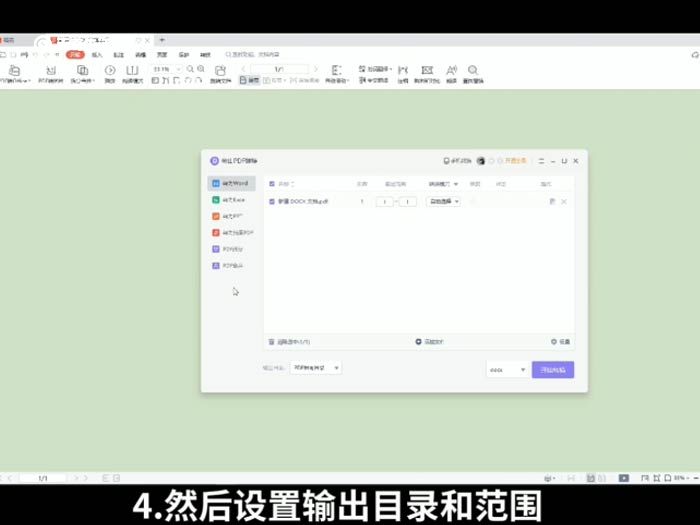Go to next page arrow in toolbar

click(x=316, y=69)
